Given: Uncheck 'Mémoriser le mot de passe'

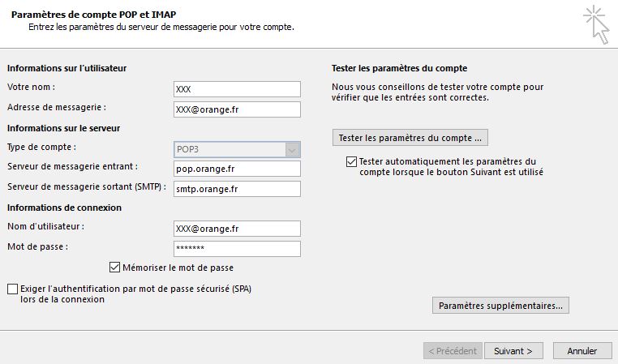Looking at the screenshot, I should click(114, 268).
